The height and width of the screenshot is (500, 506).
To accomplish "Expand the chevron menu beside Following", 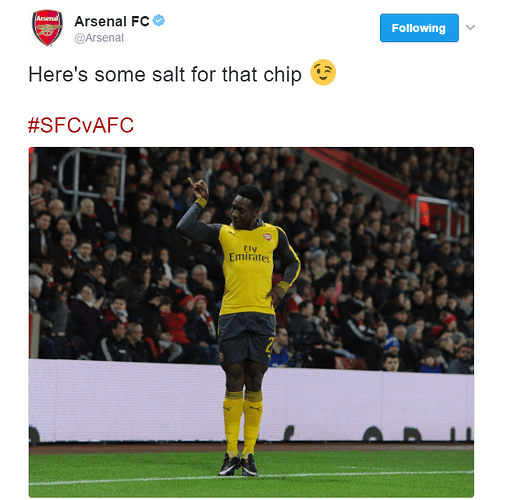I will 470,27.
